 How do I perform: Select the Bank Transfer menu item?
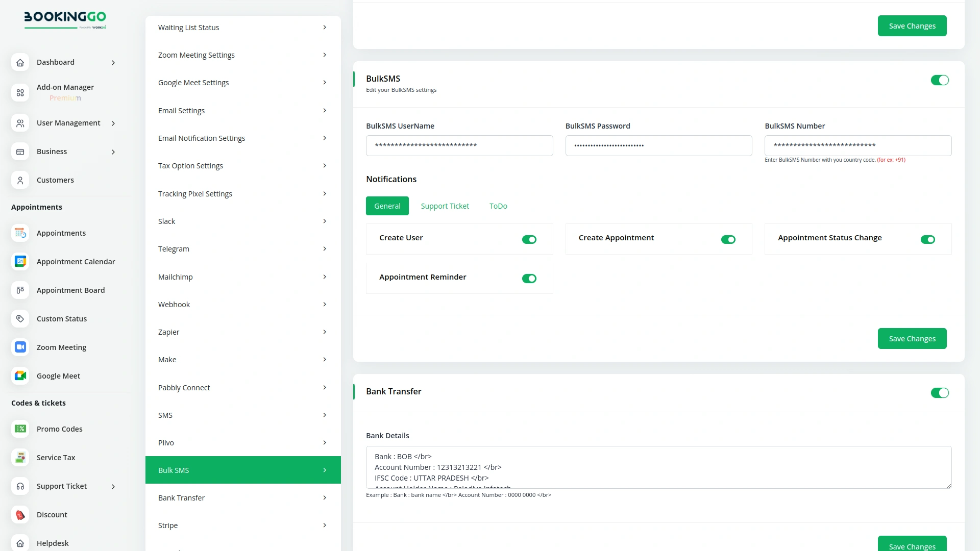click(x=181, y=497)
